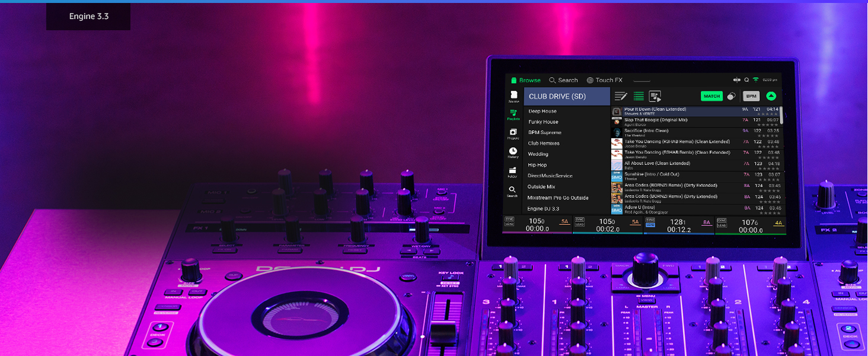Open the CLUB DRIVE (SD) source header

point(567,96)
